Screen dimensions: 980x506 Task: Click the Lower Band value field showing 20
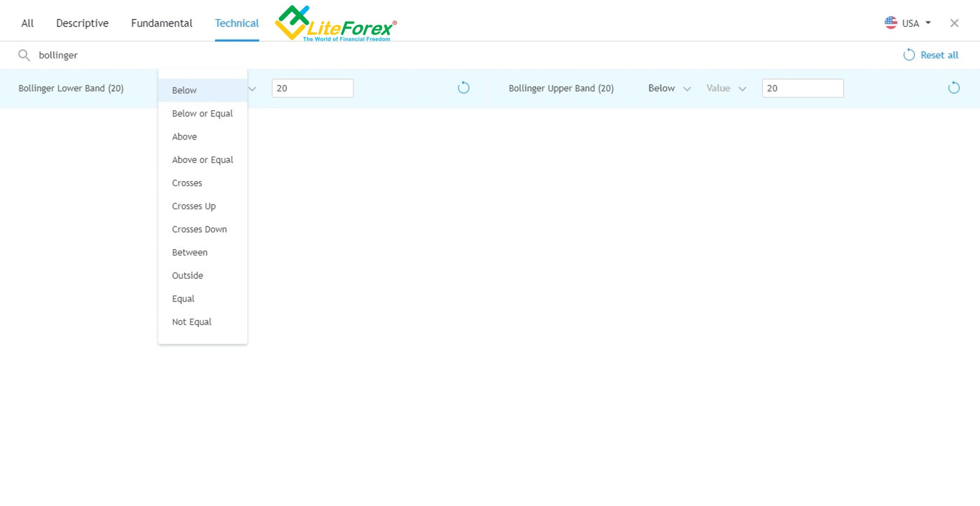pos(312,88)
